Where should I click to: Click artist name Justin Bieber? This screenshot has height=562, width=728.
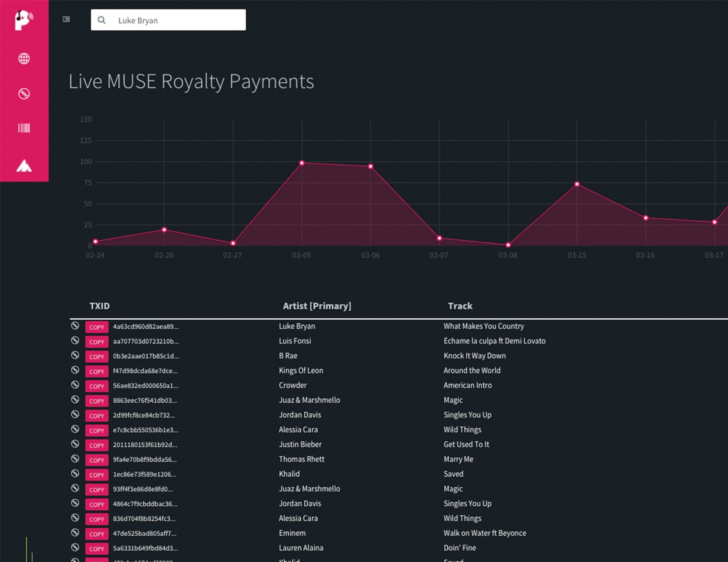coord(300,444)
